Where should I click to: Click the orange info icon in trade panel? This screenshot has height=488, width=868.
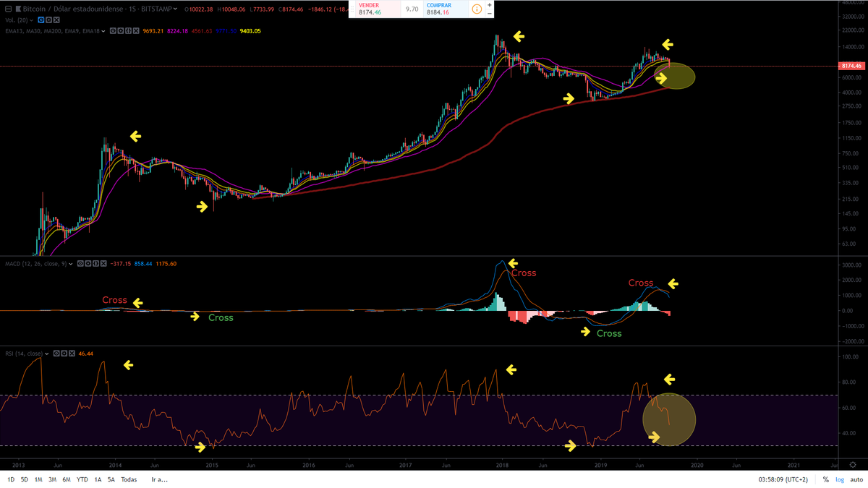coord(477,9)
